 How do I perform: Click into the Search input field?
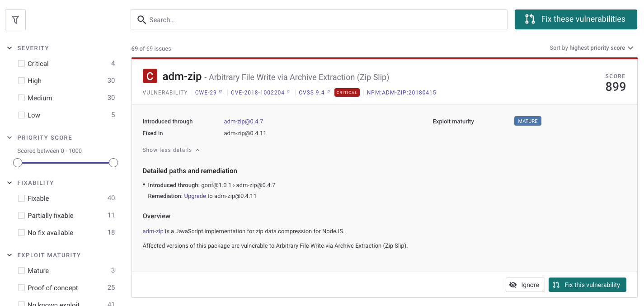coord(325,20)
